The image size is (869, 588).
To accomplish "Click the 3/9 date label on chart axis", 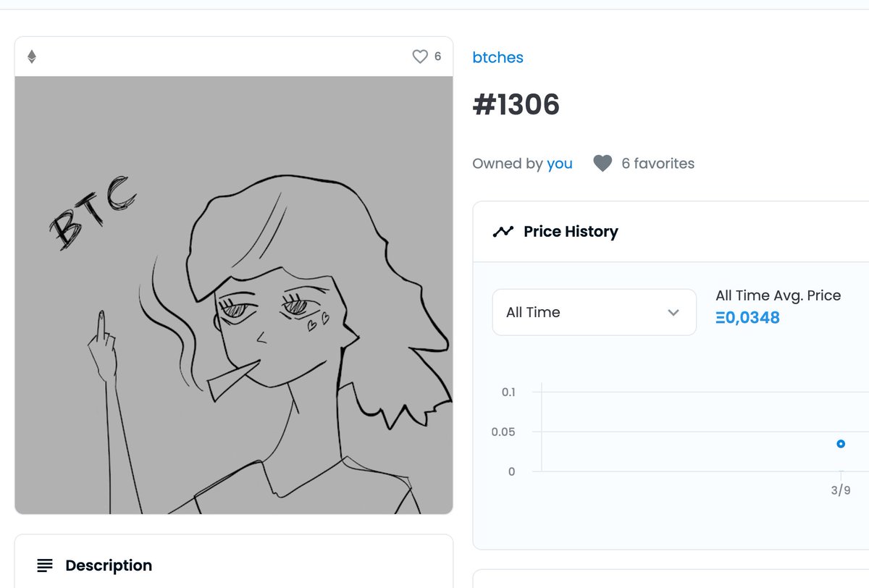I will pos(841,490).
